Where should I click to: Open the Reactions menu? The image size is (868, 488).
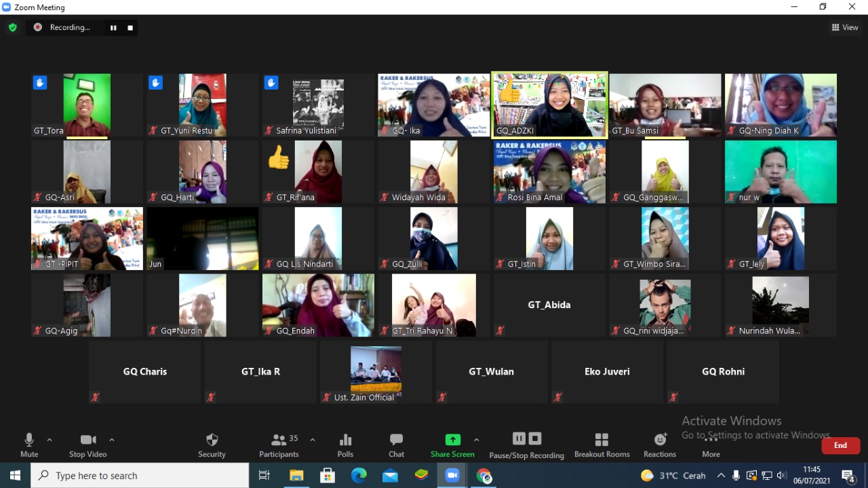pos(660,445)
